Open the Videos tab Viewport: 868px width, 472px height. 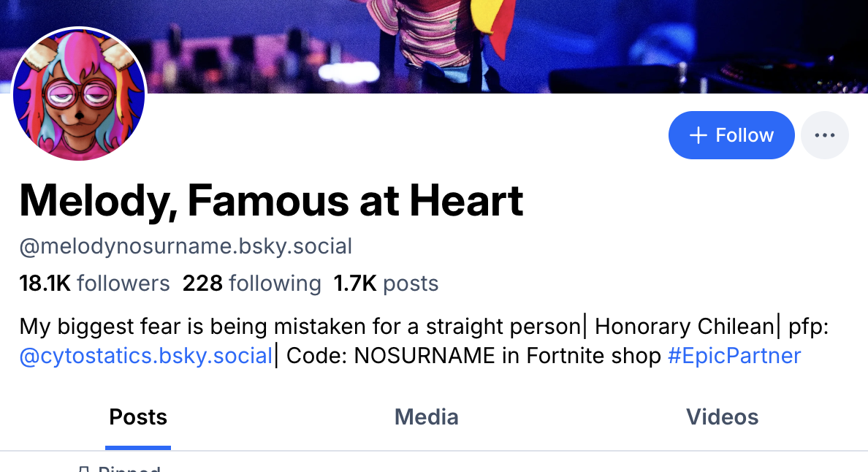(x=722, y=417)
